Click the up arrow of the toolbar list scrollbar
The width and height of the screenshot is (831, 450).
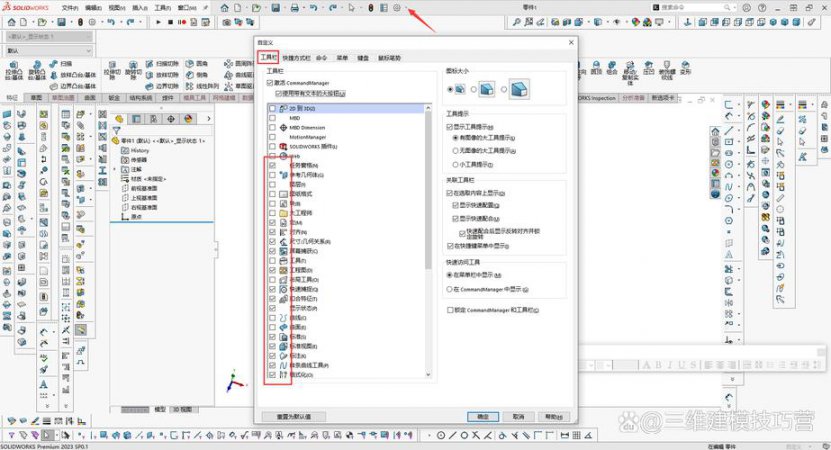pyautogui.click(x=428, y=108)
